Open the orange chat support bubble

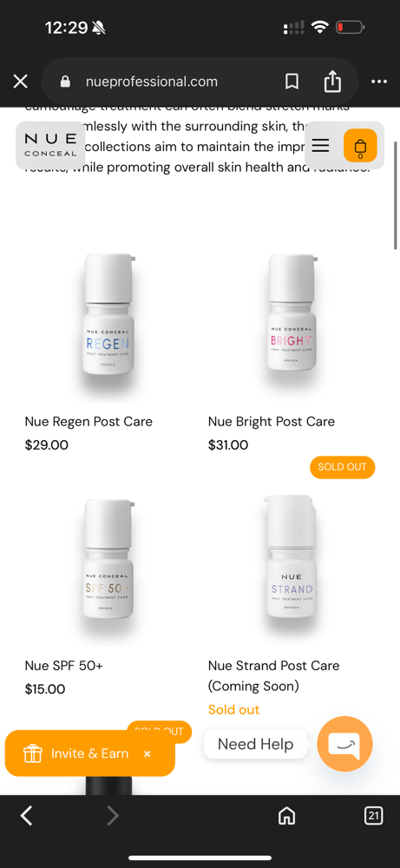coord(344,744)
